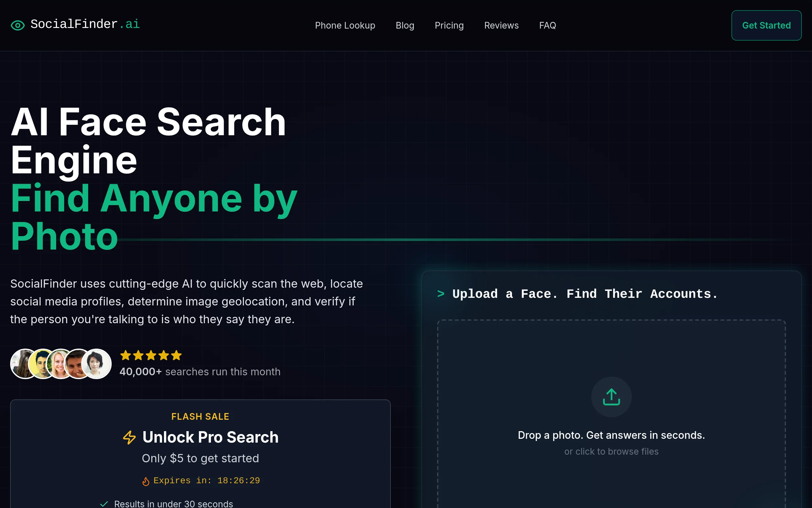Click the fifth gold rating star
812x508 pixels.
click(176, 355)
